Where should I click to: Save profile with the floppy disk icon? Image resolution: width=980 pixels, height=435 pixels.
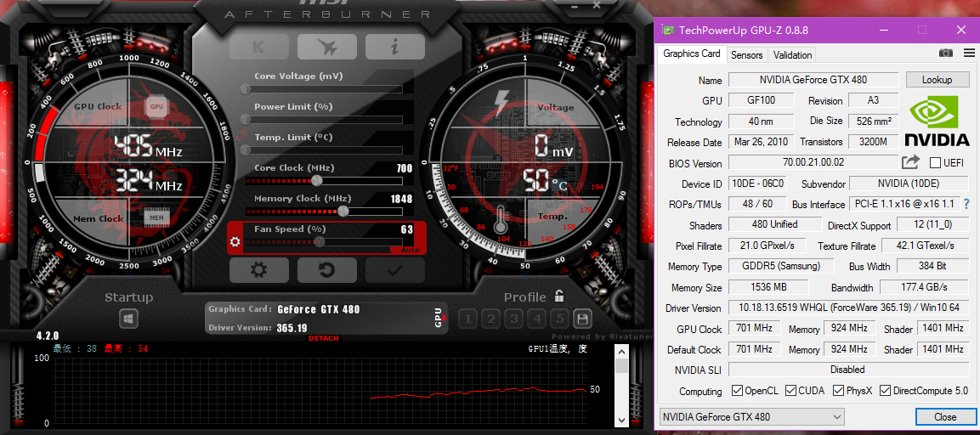tap(582, 319)
